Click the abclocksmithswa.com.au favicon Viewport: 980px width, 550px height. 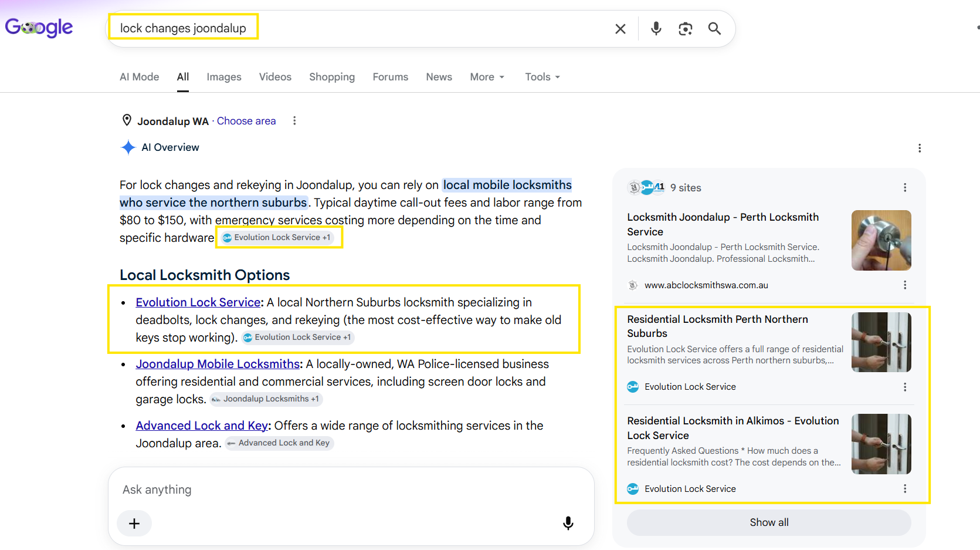(633, 285)
